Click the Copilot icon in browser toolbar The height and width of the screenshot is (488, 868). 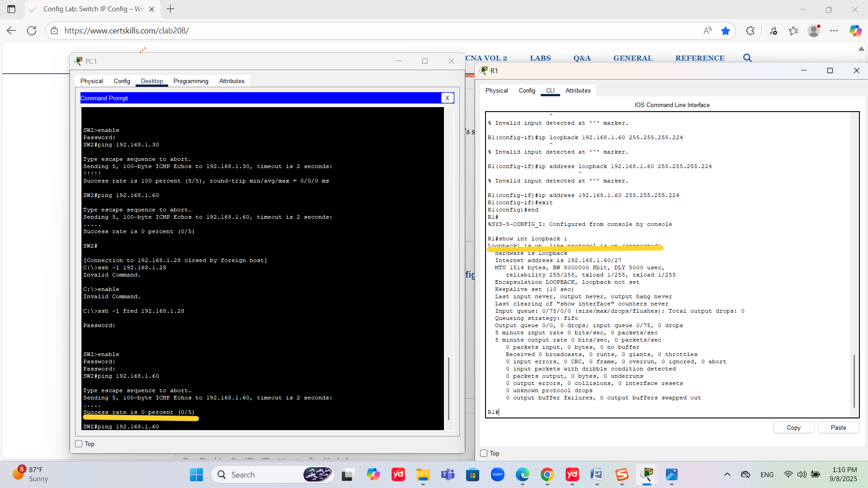855,31
